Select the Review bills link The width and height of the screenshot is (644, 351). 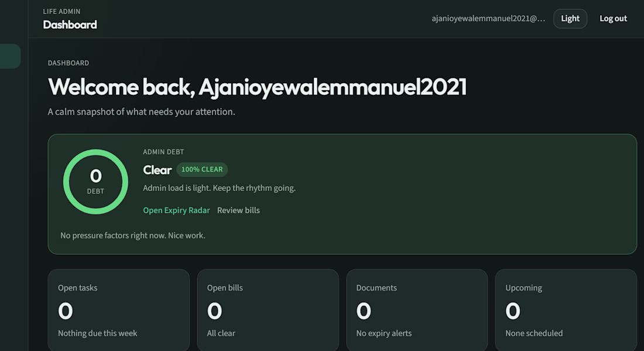point(238,210)
